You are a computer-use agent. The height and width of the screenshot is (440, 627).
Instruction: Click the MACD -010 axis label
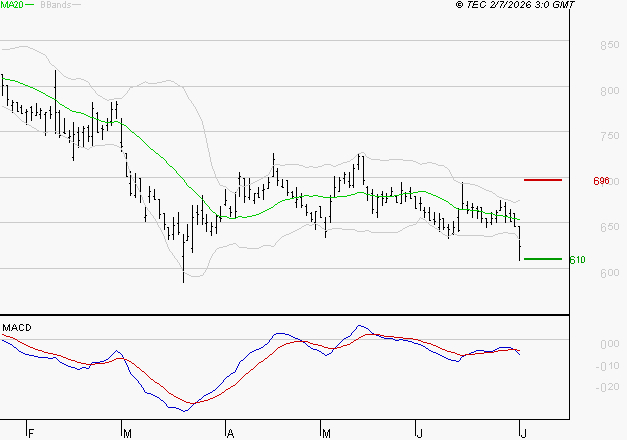click(x=607, y=366)
